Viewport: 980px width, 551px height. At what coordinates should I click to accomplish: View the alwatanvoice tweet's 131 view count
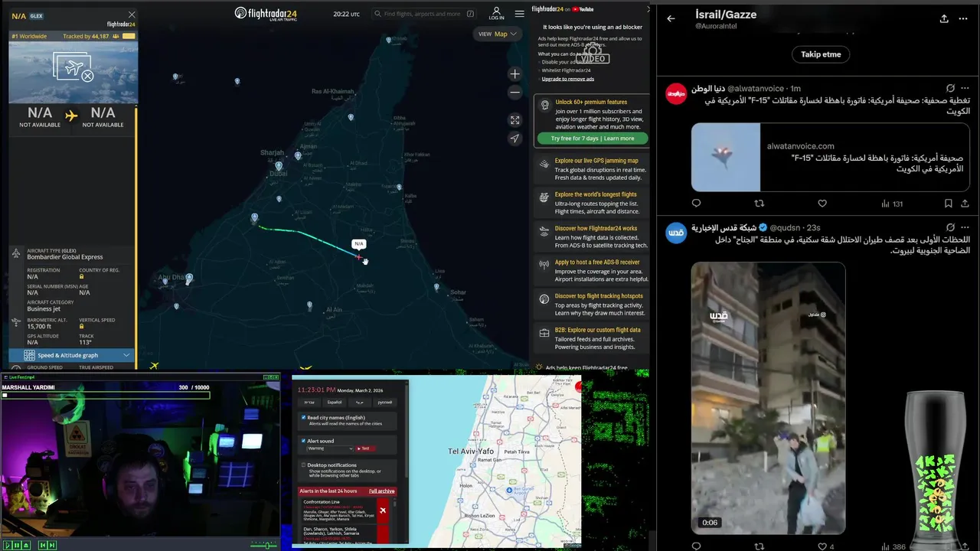(892, 204)
